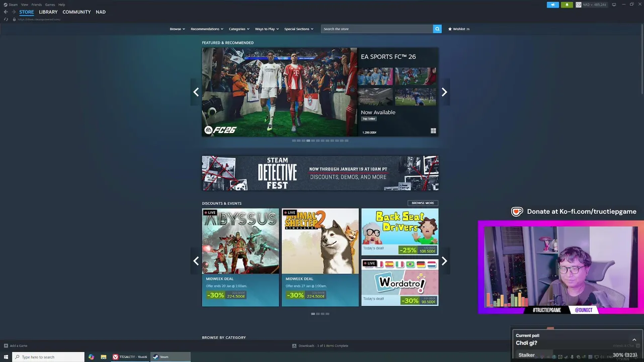Click the Steam logo in menu bar
This screenshot has height=362, width=644.
click(6, 5)
